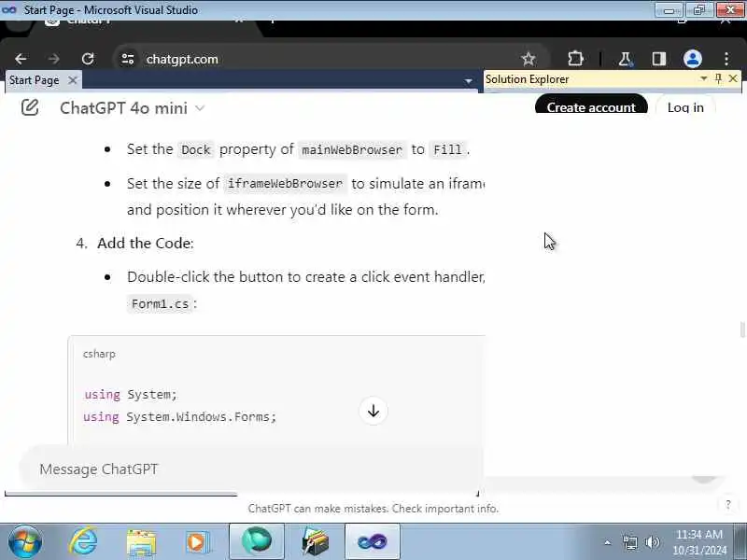Screen dimensions: 747x560
Task: Open Chrome Labs flask icon
Action: (x=625, y=59)
